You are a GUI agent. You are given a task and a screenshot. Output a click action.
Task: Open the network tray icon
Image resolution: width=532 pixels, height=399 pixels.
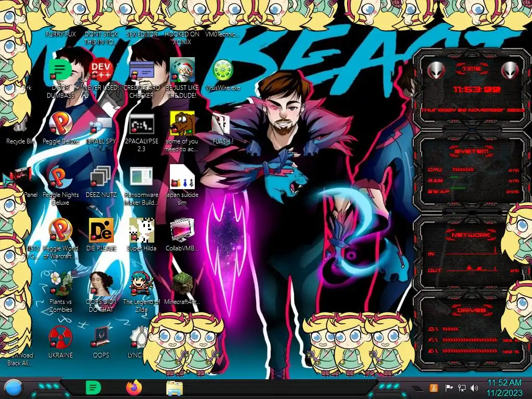pyautogui.click(x=461, y=388)
